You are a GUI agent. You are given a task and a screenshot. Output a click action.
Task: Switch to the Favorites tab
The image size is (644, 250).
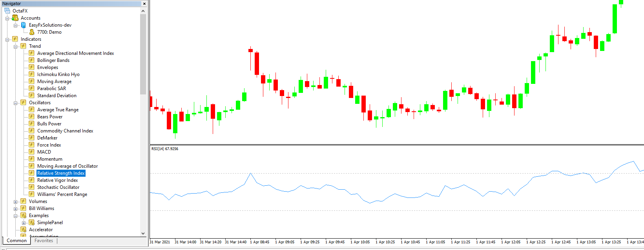coord(44,241)
